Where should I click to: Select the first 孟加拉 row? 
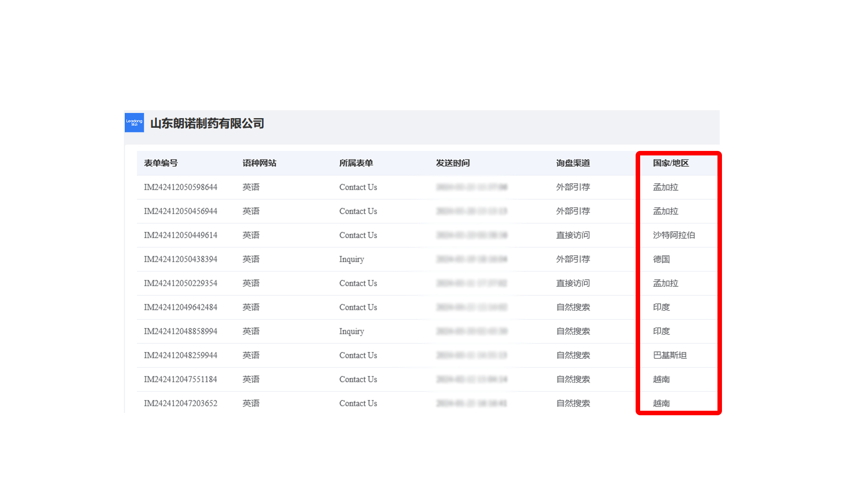665,187
